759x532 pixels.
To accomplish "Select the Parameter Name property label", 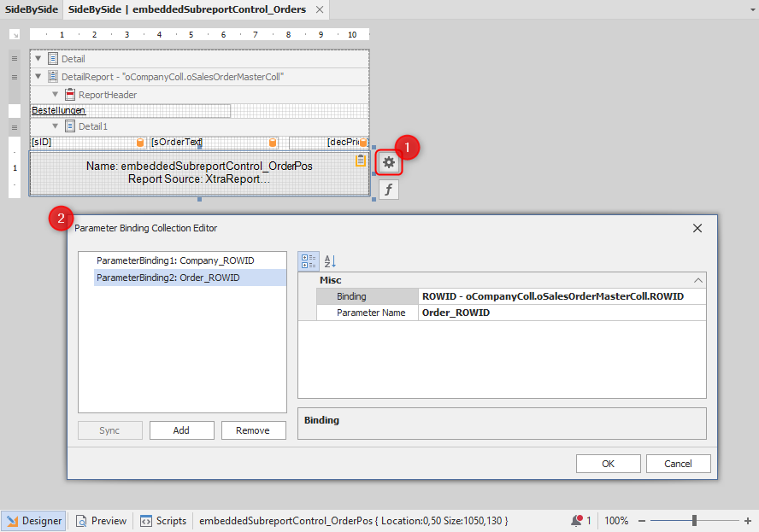I will (367, 313).
